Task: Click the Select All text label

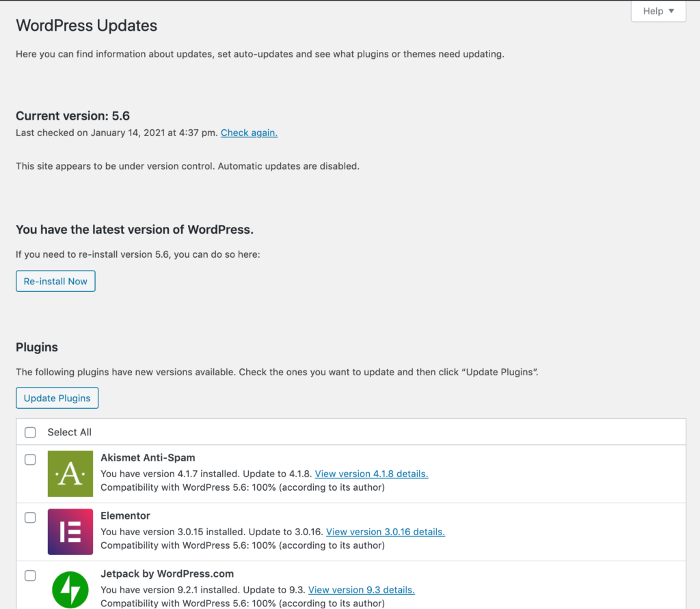Action: tap(69, 432)
